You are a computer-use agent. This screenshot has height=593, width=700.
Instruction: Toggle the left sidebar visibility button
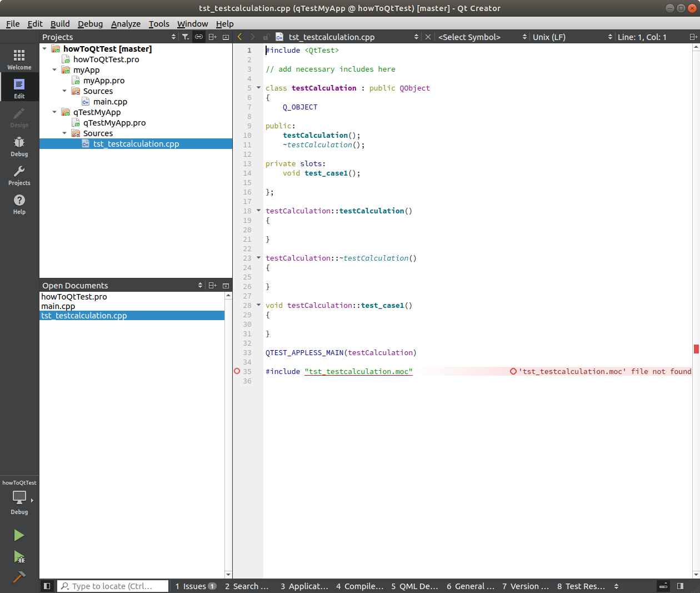(x=47, y=586)
